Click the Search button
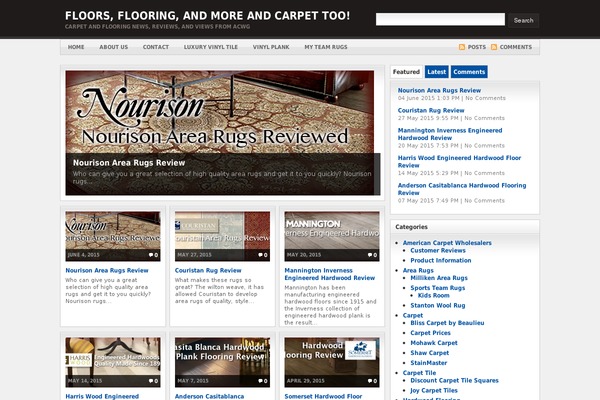600x400 pixels. pyautogui.click(x=523, y=20)
